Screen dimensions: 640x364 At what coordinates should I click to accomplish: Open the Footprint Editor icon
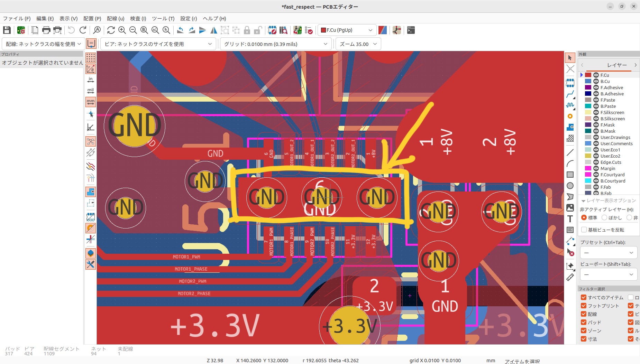click(x=272, y=30)
